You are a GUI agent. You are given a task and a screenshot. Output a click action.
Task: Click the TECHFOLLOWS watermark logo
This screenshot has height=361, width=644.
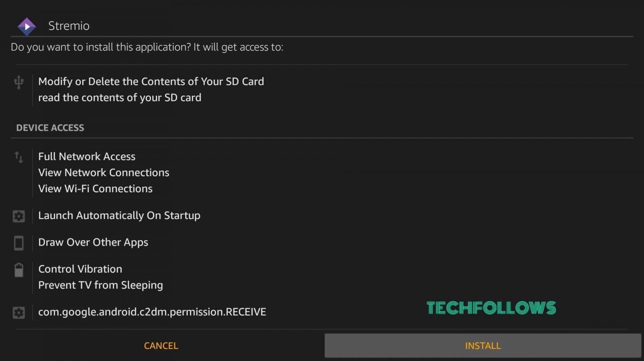coord(491,308)
